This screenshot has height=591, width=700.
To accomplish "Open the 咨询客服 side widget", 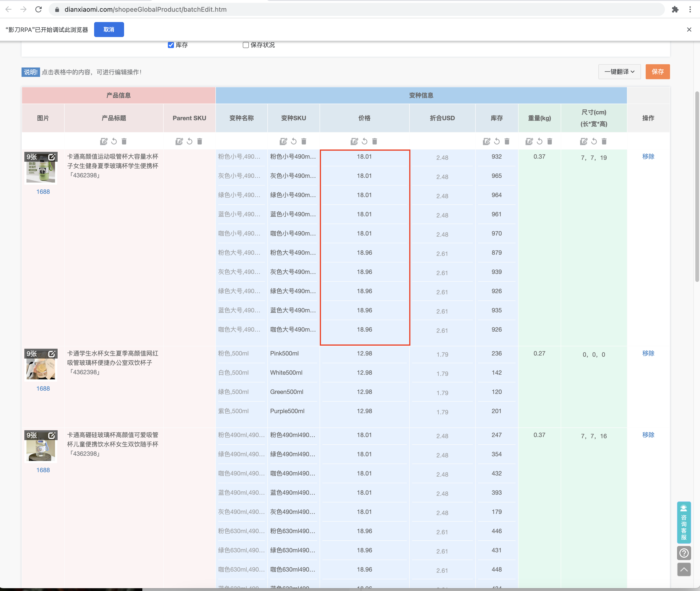I will click(x=684, y=522).
